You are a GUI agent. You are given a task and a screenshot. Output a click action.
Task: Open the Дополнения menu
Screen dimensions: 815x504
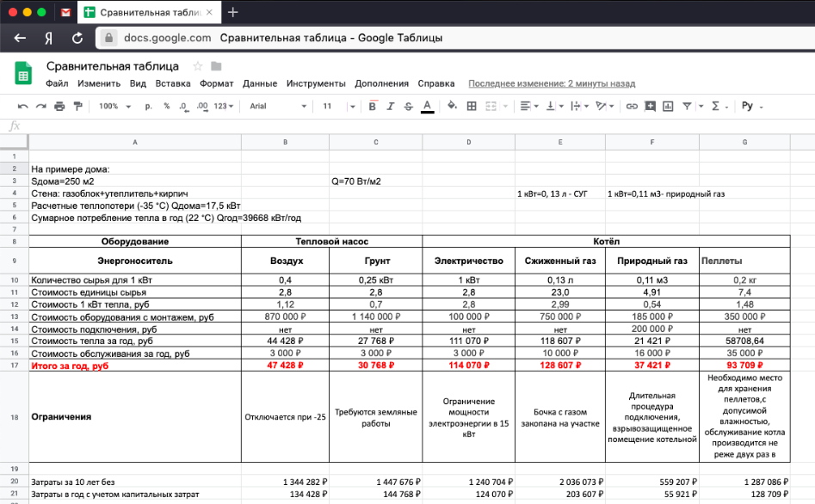point(381,83)
